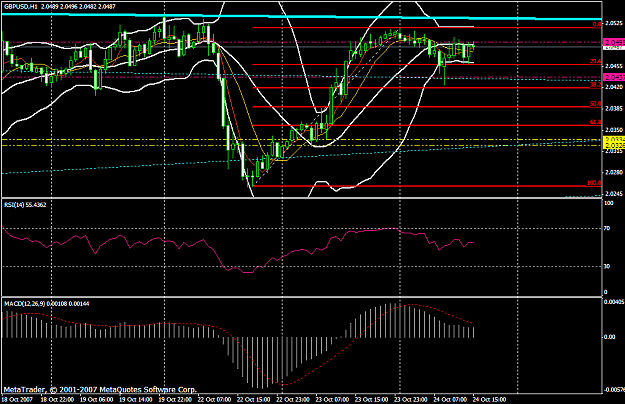Click the 22 Oct 07:00 time label
Viewport: 625px width, 404px height.
pyautogui.click(x=214, y=399)
